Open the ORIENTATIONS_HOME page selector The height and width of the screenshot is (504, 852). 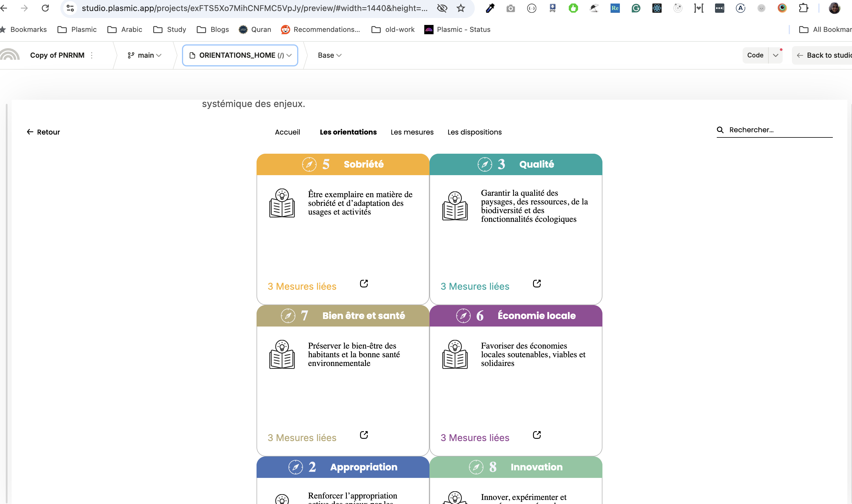point(240,55)
